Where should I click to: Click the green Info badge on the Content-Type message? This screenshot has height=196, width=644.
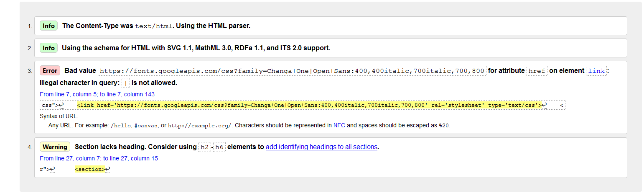tap(48, 26)
